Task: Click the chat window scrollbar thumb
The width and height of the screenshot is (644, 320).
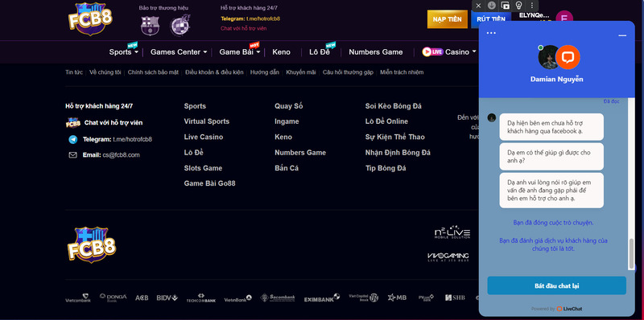Action: (631, 252)
